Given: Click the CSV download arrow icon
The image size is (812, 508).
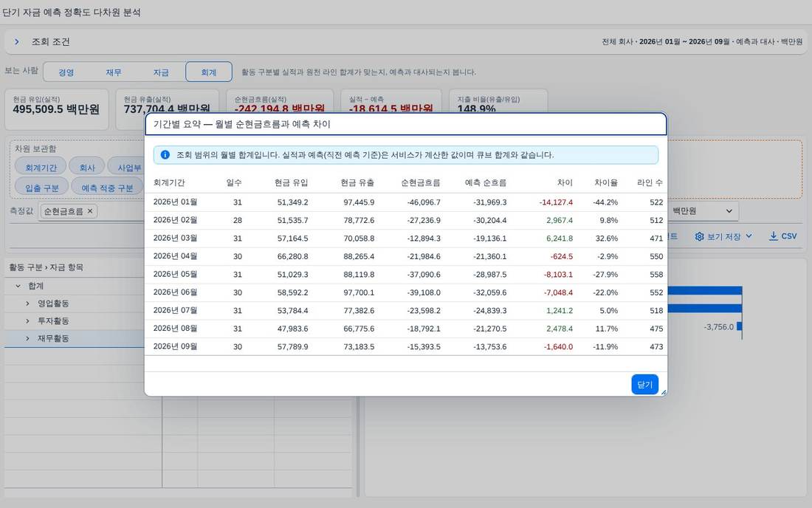Looking at the screenshot, I should click(773, 236).
